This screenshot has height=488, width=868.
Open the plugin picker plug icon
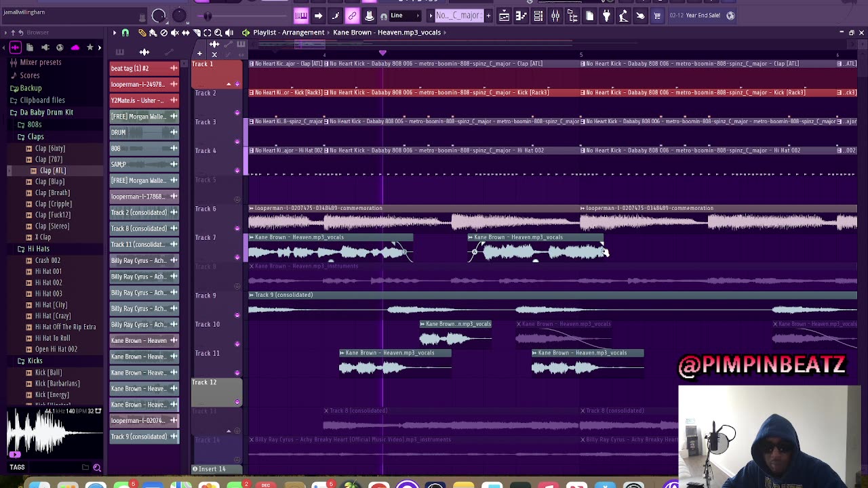pyautogui.click(x=606, y=16)
